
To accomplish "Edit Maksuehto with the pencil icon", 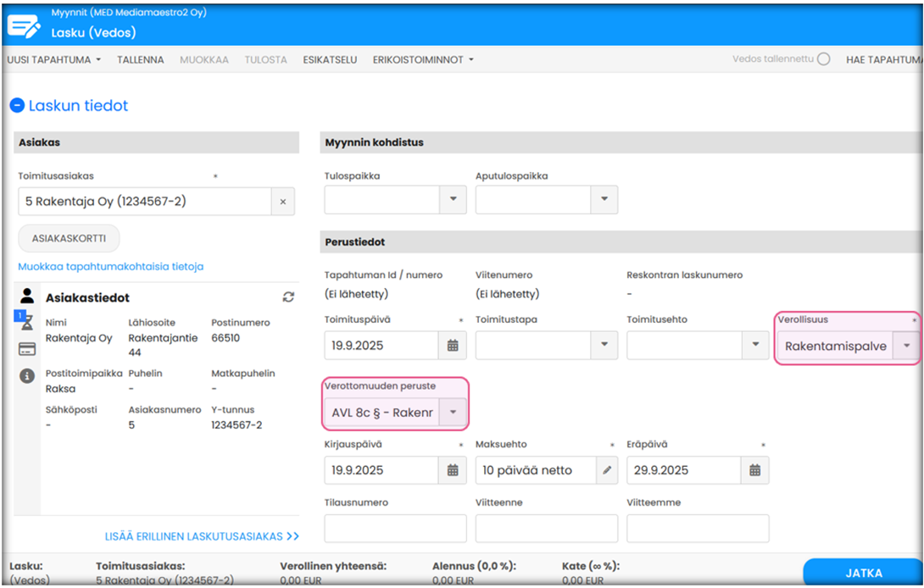I will click(607, 470).
